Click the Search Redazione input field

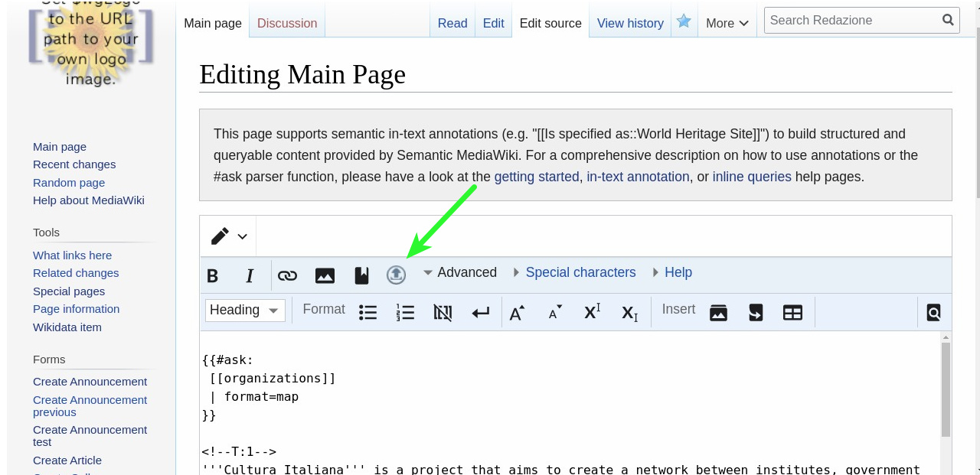tap(851, 20)
